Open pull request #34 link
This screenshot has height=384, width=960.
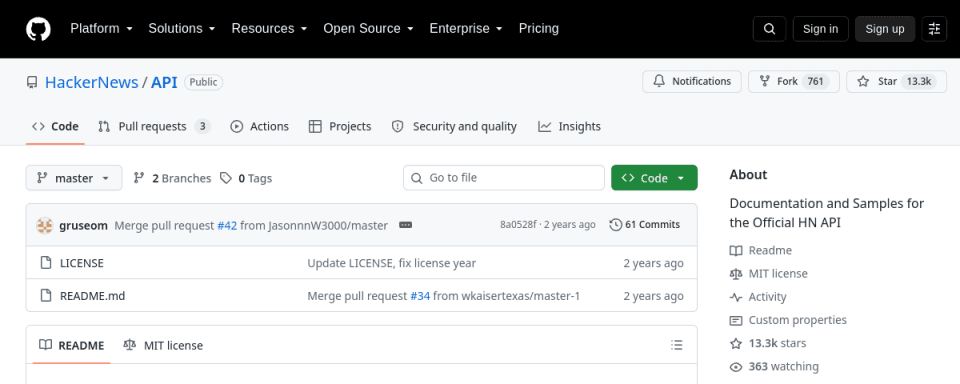(420, 296)
